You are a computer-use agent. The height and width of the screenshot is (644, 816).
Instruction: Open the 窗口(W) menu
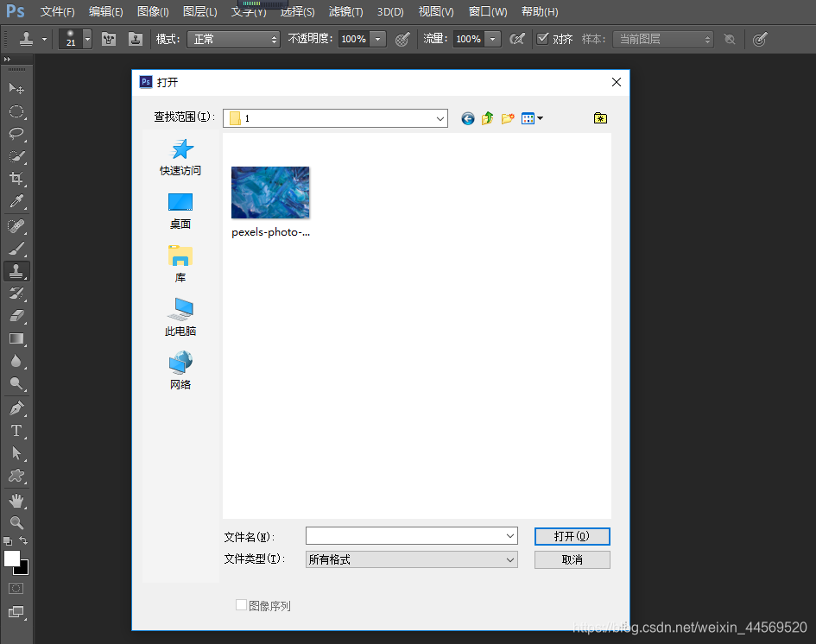(488, 11)
